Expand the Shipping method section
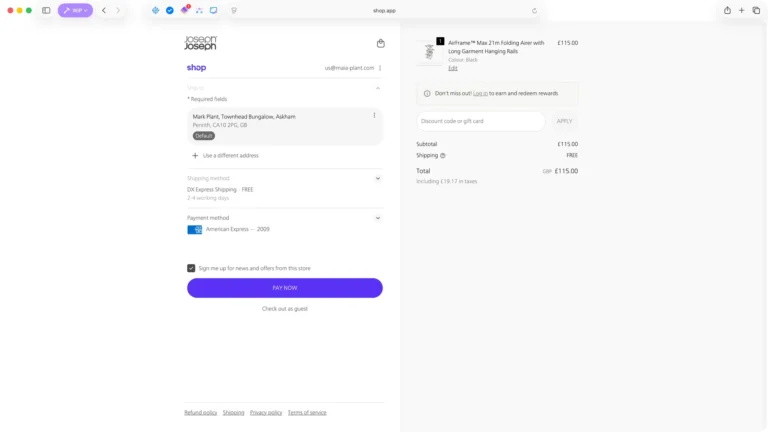This screenshot has width=768, height=432. pos(378,178)
